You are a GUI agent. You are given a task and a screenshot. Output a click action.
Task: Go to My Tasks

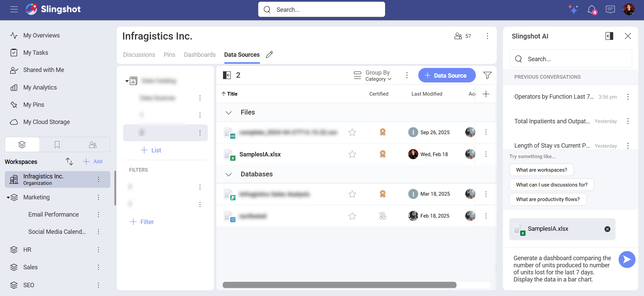[x=36, y=53]
